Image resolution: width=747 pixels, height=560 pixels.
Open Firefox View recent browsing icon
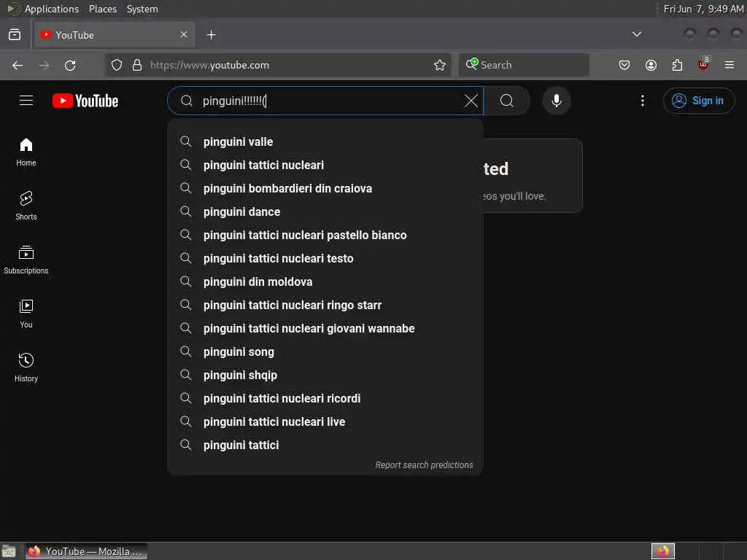click(15, 35)
